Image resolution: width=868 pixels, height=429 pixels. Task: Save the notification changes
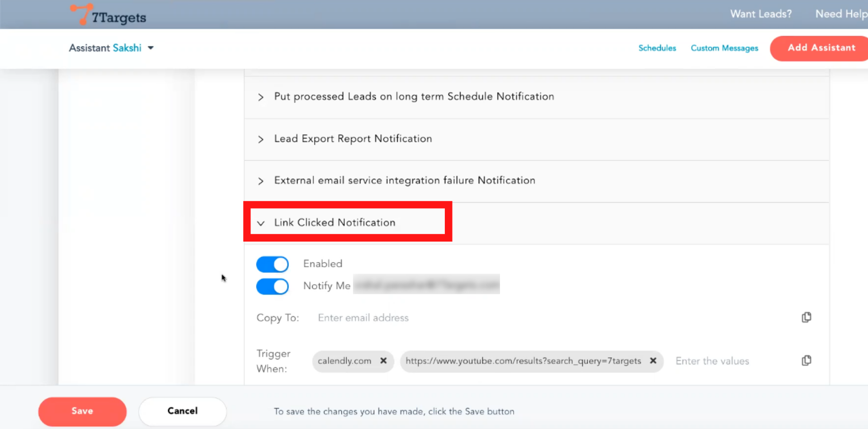point(82,411)
